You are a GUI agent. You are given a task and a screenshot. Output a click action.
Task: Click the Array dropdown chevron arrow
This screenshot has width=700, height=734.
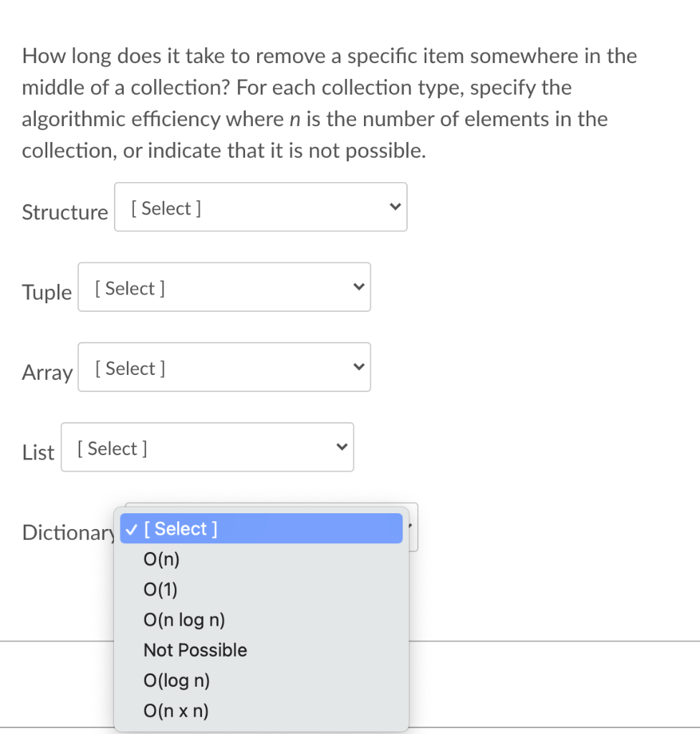coord(358,367)
